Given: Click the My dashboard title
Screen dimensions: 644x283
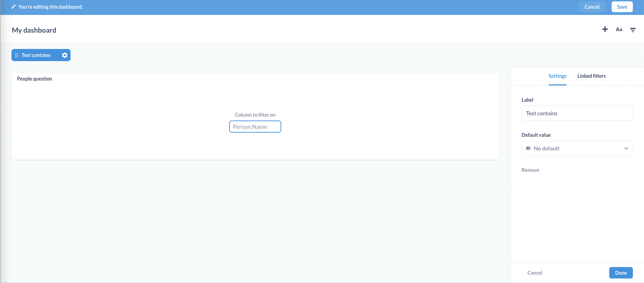Looking at the screenshot, I should pos(34,30).
